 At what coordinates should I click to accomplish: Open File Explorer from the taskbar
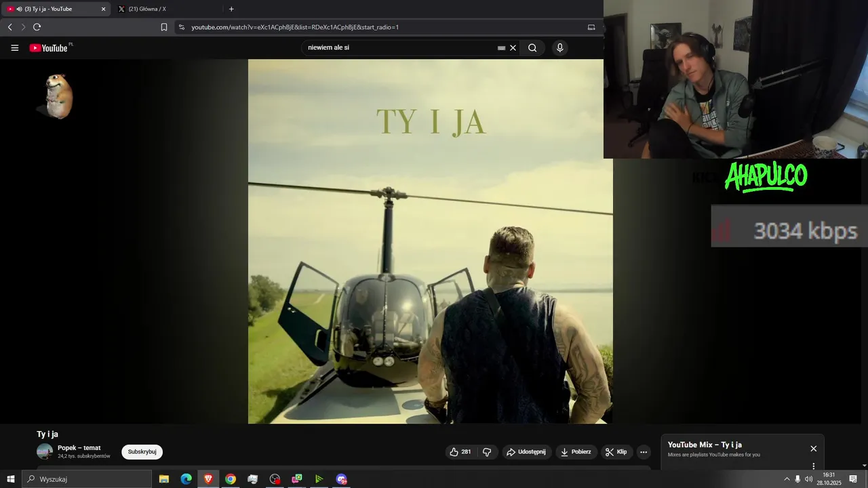[164, 479]
